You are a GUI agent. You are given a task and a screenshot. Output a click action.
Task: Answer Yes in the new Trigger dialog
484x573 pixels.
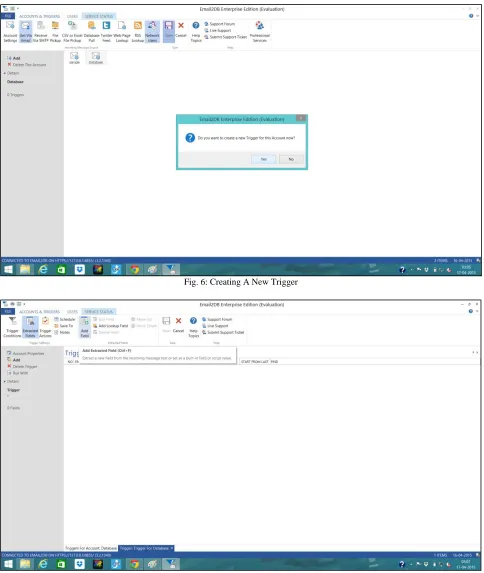pyautogui.click(x=264, y=159)
